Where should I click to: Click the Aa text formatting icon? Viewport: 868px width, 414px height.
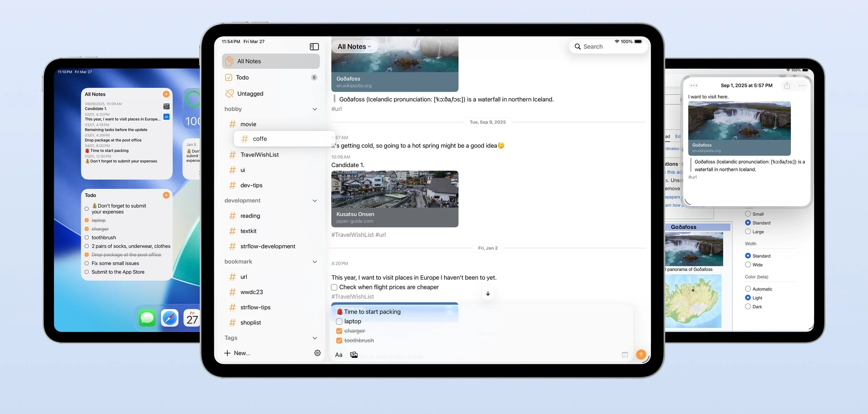[x=339, y=355]
